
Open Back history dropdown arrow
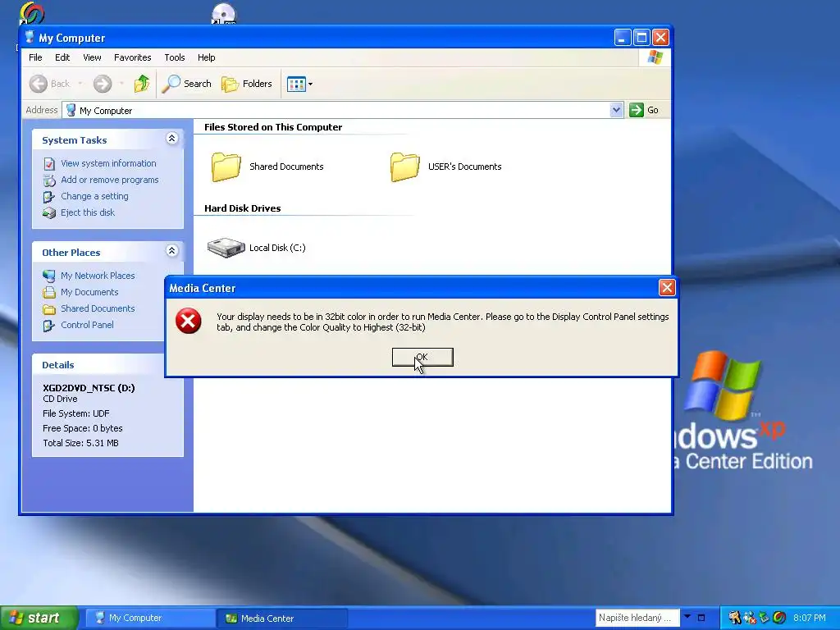pyautogui.click(x=80, y=84)
